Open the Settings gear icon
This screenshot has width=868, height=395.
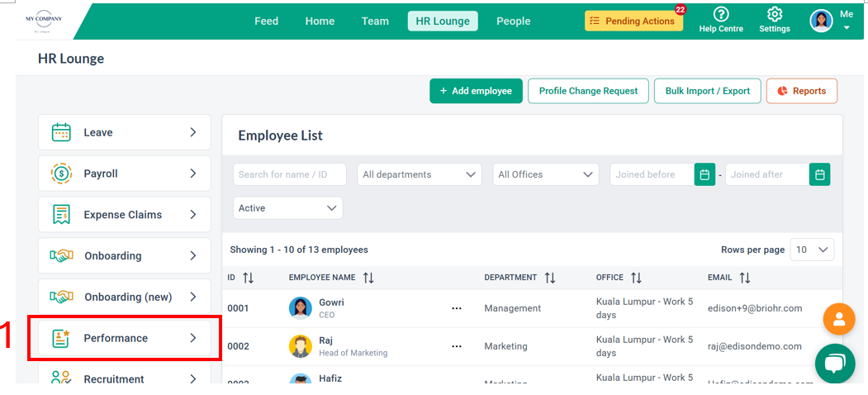pyautogui.click(x=775, y=14)
